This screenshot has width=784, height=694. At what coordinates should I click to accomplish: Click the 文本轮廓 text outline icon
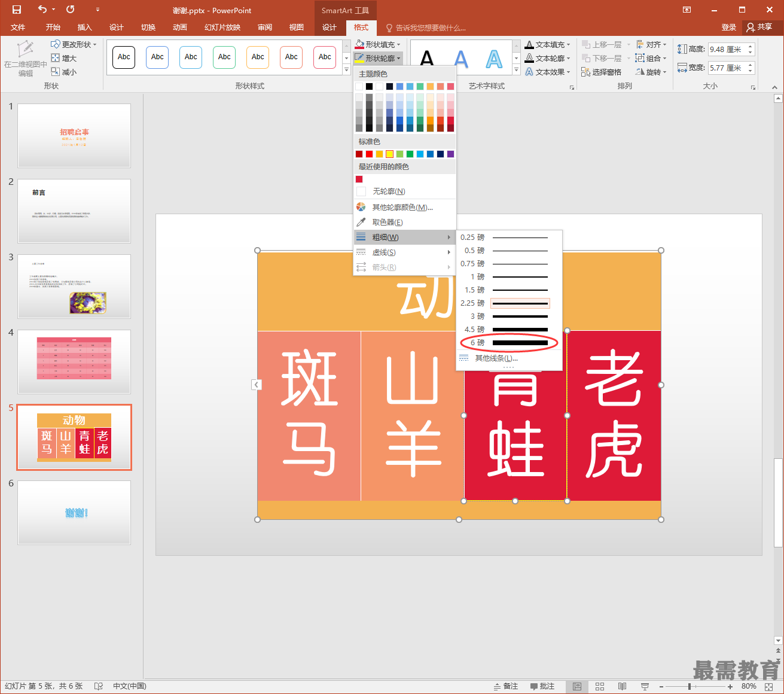529,58
